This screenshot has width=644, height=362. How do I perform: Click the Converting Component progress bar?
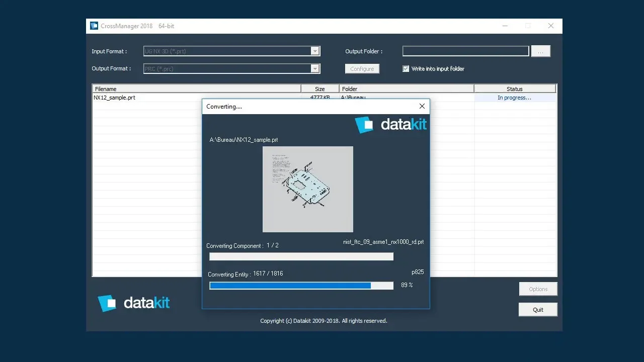[301, 256]
